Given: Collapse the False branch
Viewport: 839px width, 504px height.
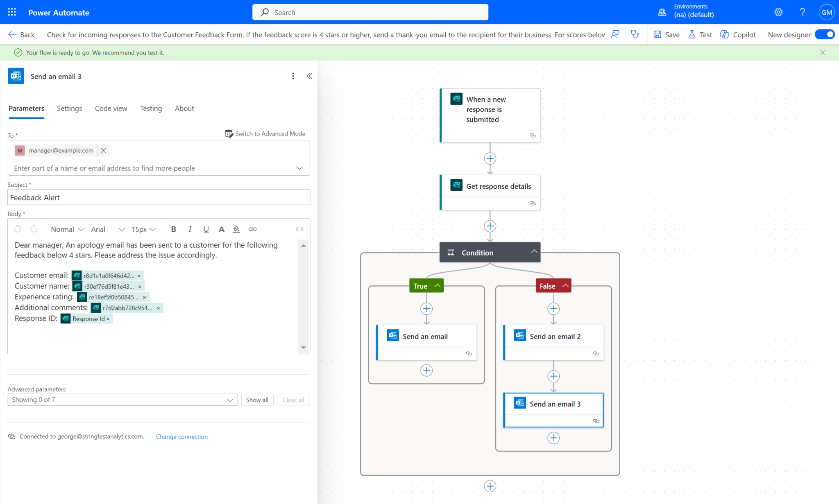Looking at the screenshot, I should 565,286.
